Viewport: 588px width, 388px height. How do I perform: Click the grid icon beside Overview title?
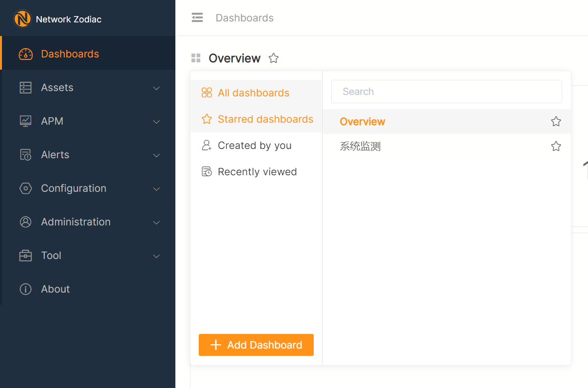196,58
